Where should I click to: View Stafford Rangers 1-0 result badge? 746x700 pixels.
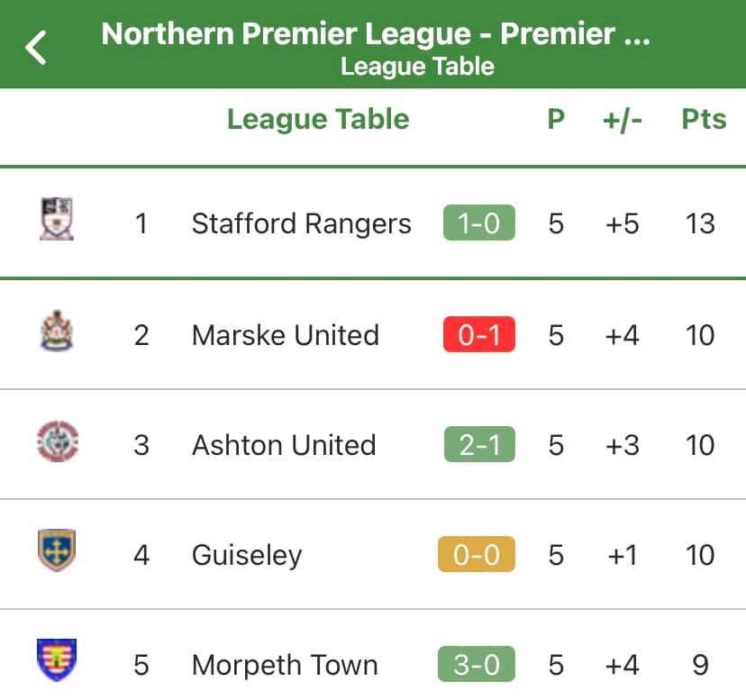pos(479,223)
